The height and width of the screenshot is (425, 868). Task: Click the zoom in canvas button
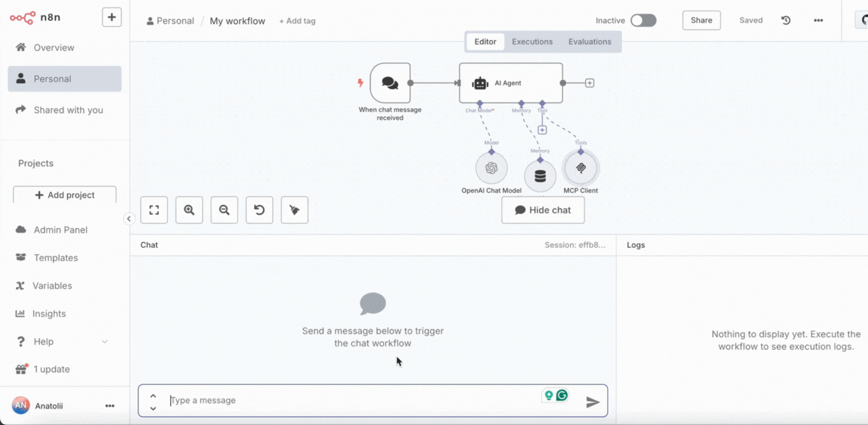189,210
